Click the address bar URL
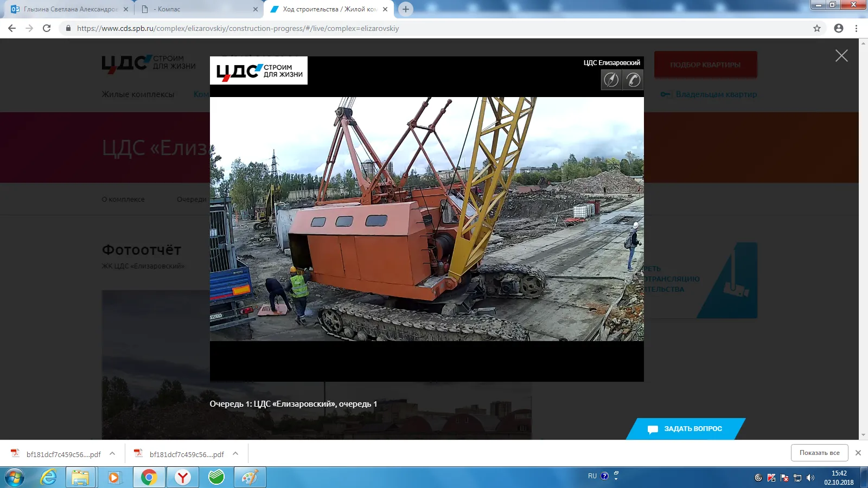The image size is (868, 488). 238,28
